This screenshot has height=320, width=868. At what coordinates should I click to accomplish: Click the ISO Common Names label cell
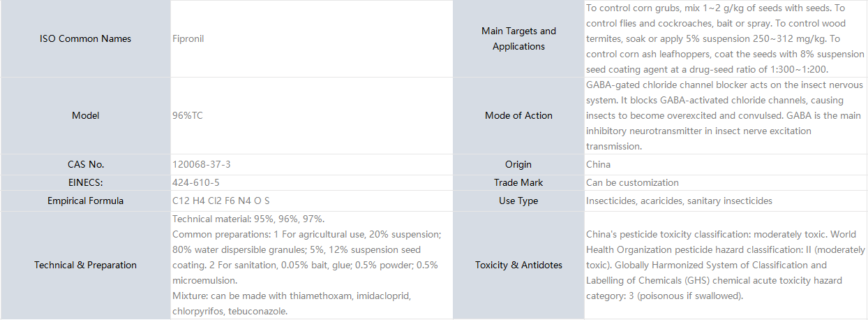coord(85,38)
